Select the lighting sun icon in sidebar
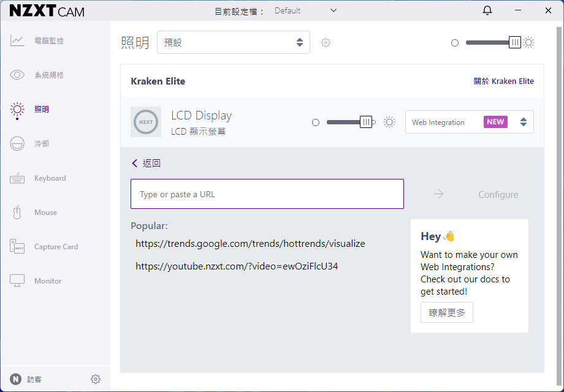Viewport: 564px width, 392px height. click(x=17, y=110)
